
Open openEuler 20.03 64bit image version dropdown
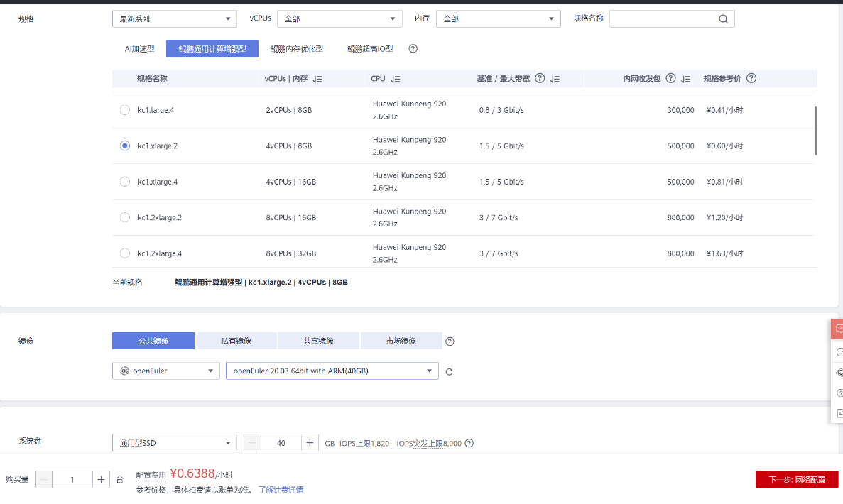tap(332, 371)
